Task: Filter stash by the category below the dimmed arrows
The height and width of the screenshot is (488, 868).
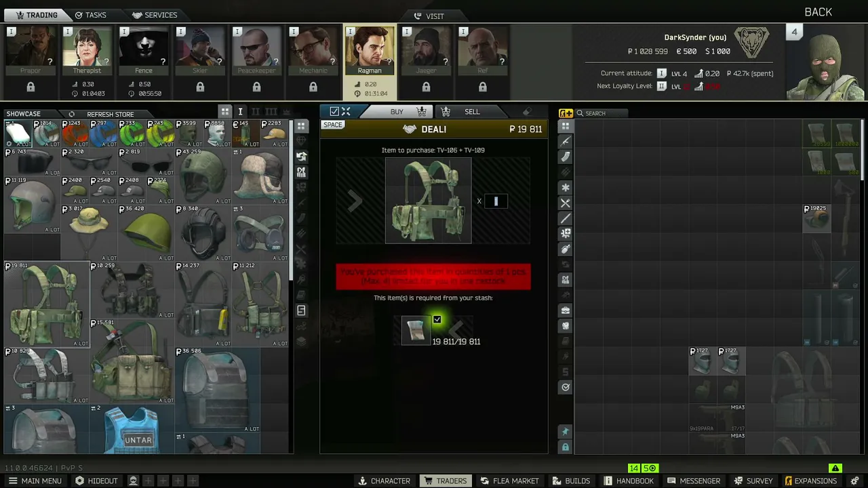Action: [x=566, y=280]
